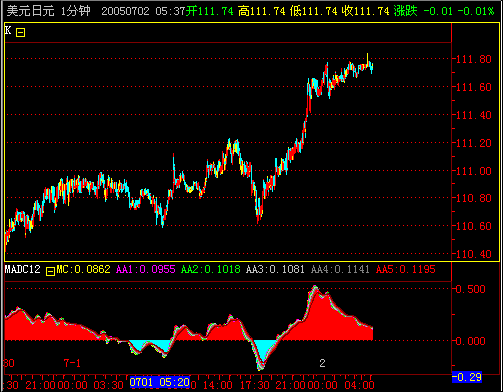The width and height of the screenshot is (503, 392).
Task: Click the 14:00 time axis label
Action: point(217,385)
